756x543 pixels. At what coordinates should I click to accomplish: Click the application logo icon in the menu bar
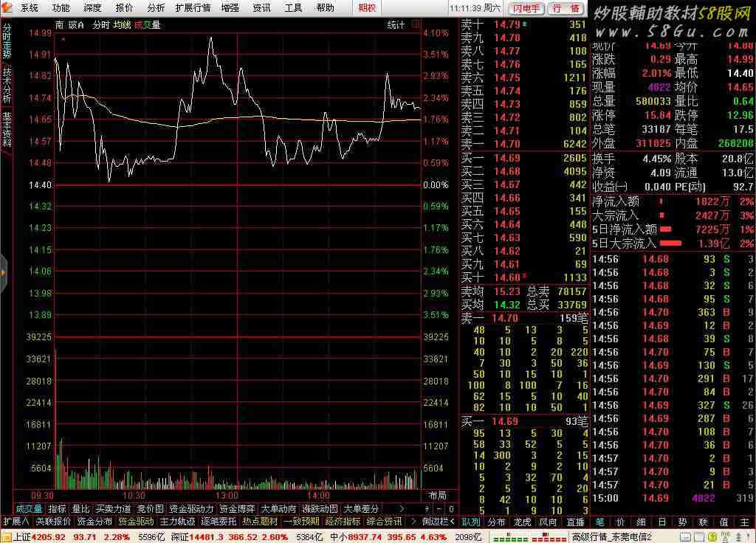6,7
